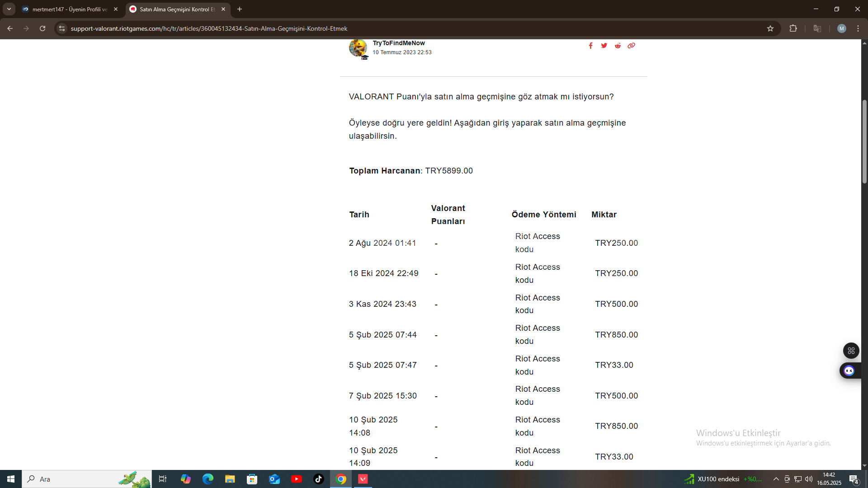The width and height of the screenshot is (868, 488).
Task: Click the Ödeme Yöntemi column header
Action: [544, 215]
